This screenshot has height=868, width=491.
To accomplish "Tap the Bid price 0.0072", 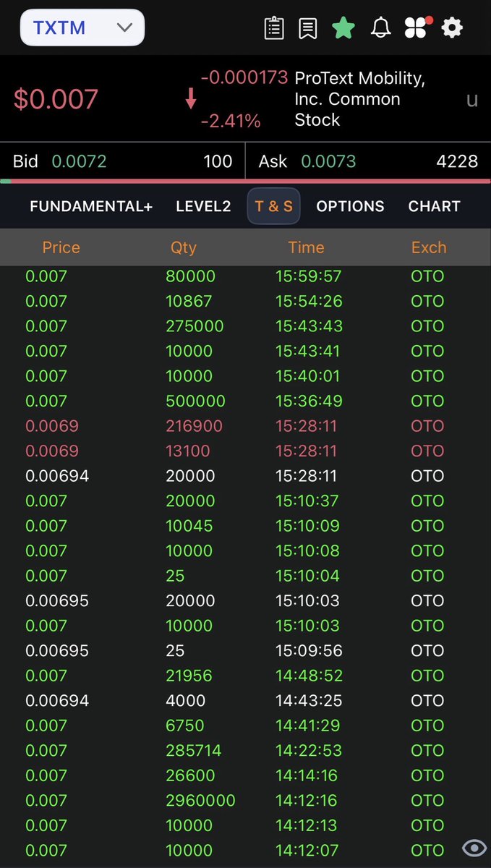I will click(x=79, y=161).
